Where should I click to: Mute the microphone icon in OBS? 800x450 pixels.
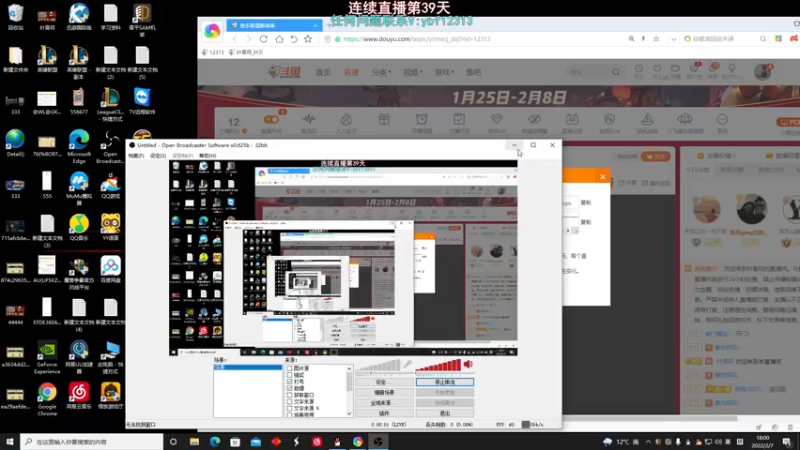[x=407, y=364]
